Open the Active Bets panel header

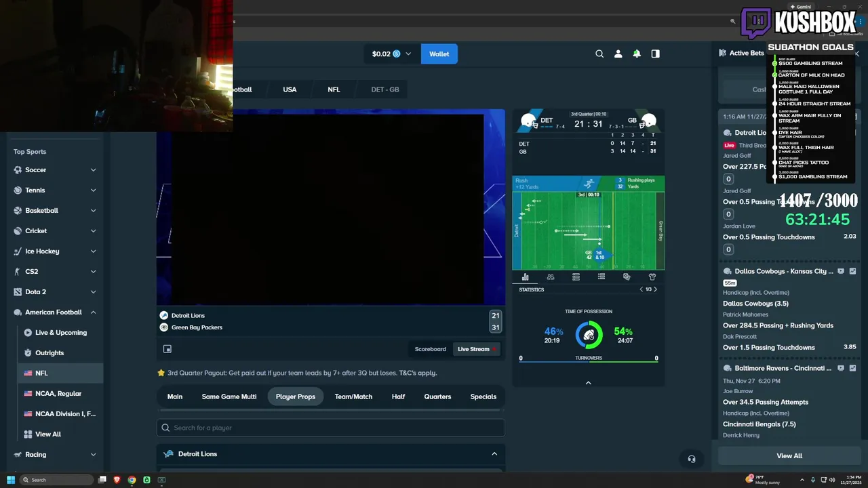[x=747, y=53]
